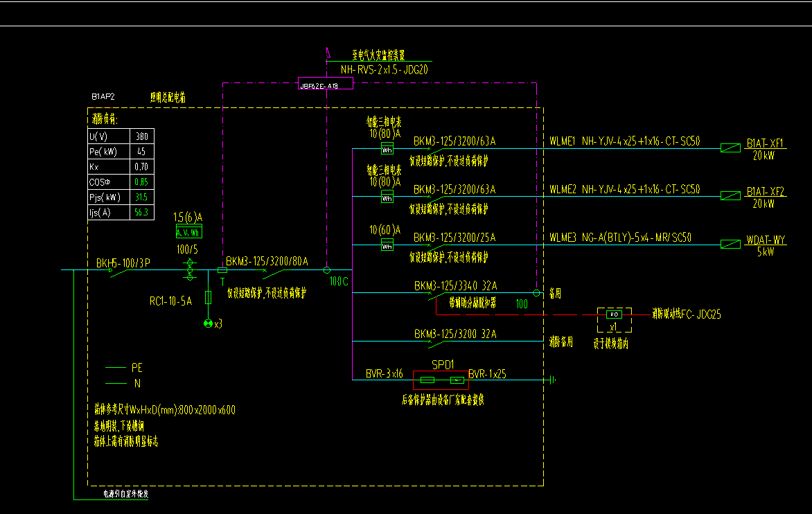812x514 pixels.
Task: Click the magenta JBF62E-A18 module box
Action: pos(326,83)
